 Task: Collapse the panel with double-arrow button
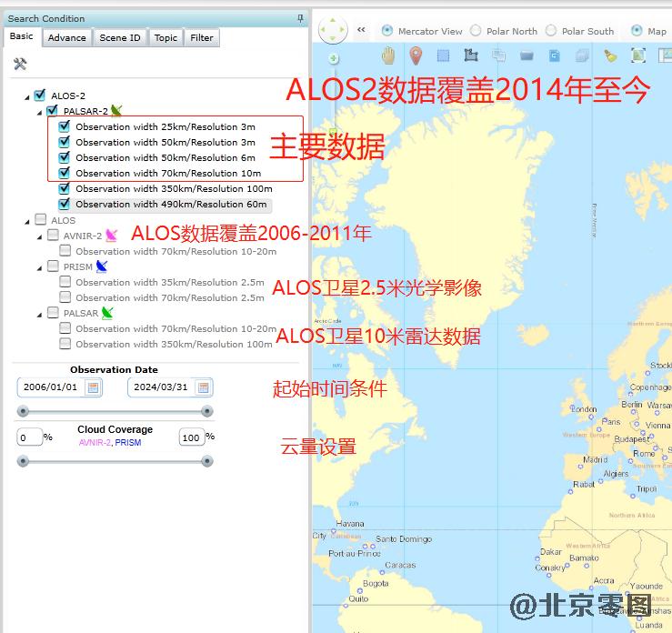[361, 30]
